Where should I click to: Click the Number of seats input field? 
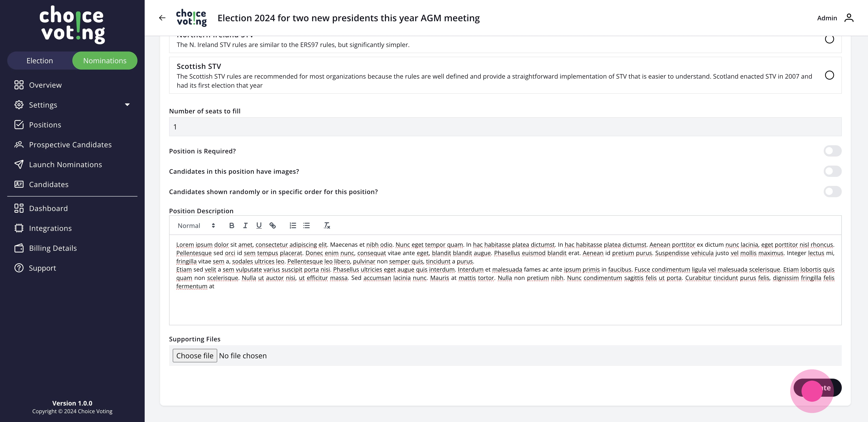pyautogui.click(x=505, y=127)
